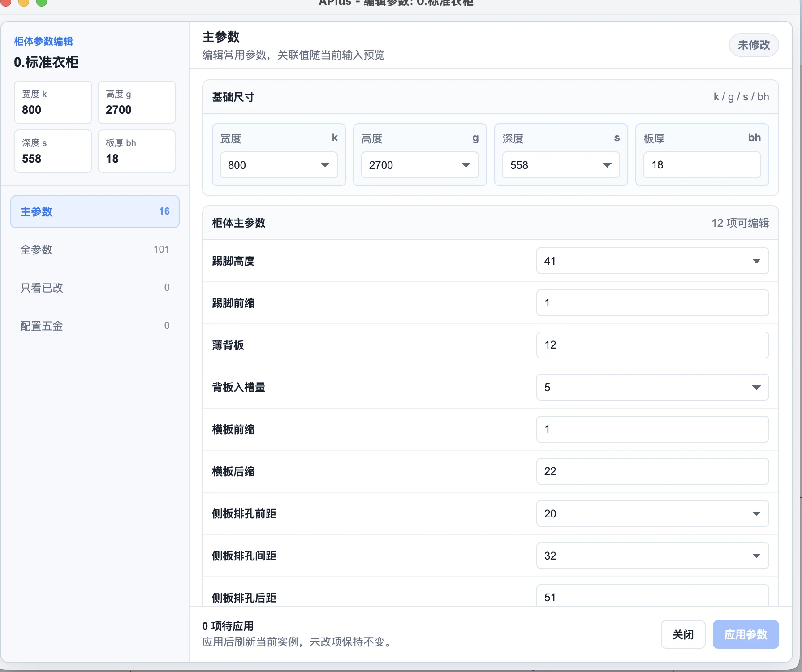Click the 高度 g summary card
This screenshot has height=672, width=802.
[137, 102]
